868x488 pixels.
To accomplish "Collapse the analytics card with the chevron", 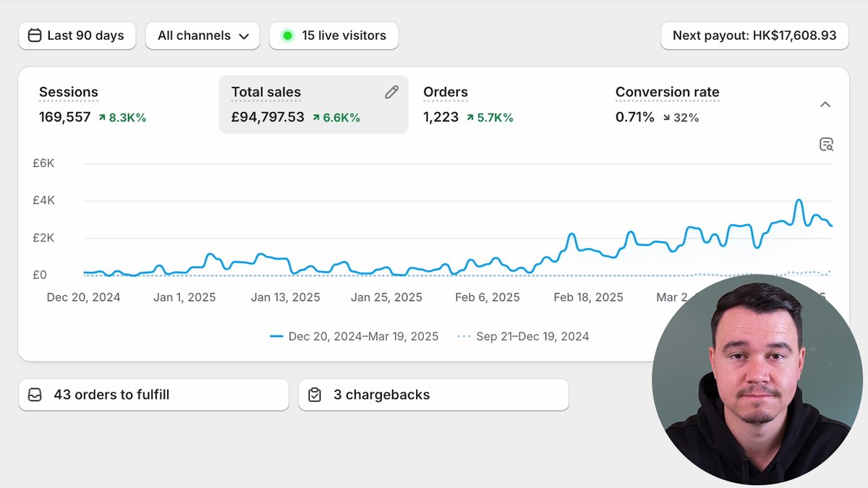I will pyautogui.click(x=825, y=104).
